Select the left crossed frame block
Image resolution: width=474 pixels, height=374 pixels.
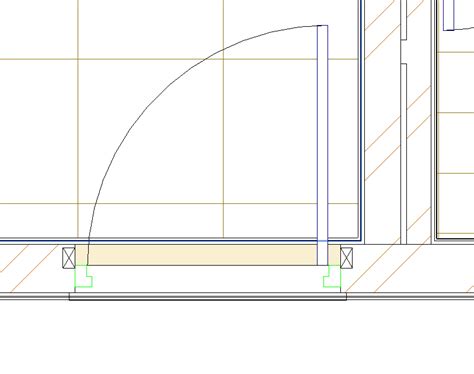point(69,258)
